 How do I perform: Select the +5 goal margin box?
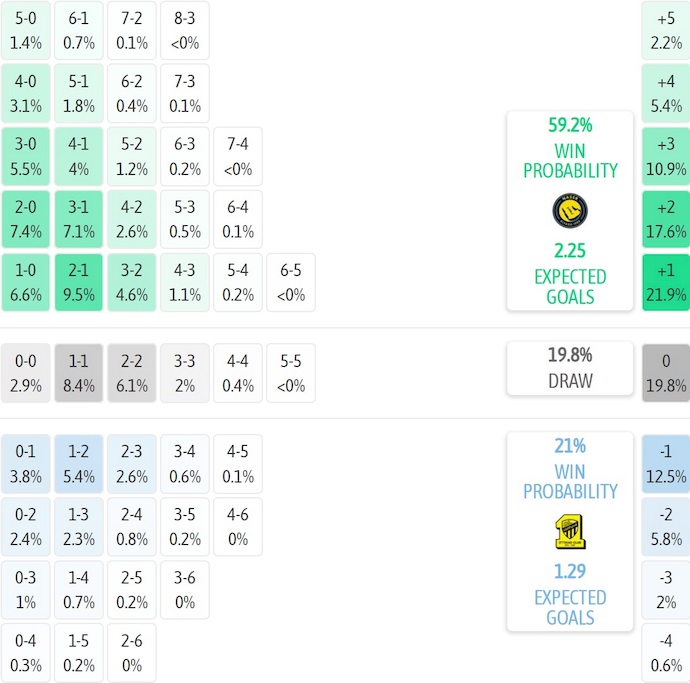pos(666,30)
